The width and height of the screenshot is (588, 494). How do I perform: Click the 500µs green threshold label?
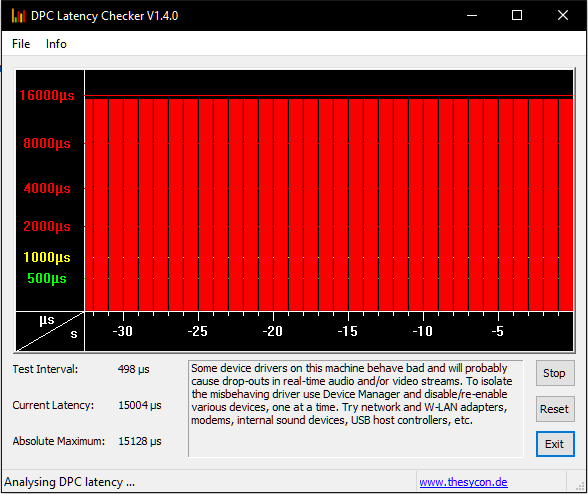coord(47,278)
